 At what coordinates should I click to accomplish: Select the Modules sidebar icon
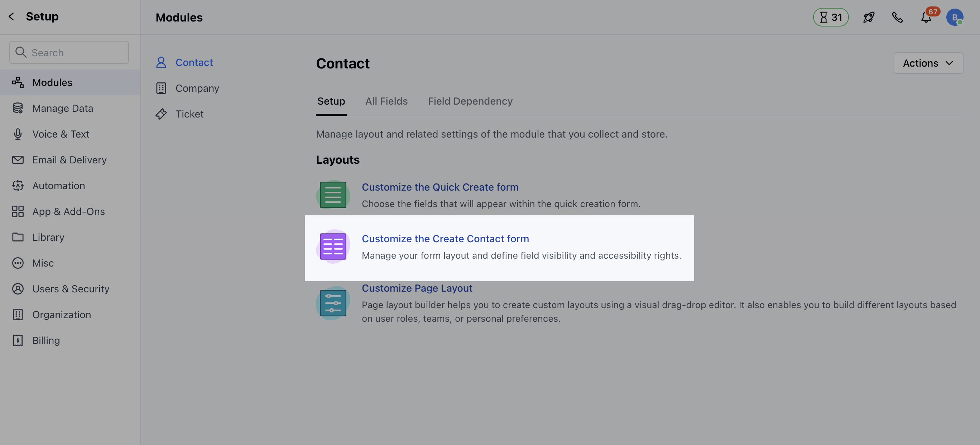[18, 82]
